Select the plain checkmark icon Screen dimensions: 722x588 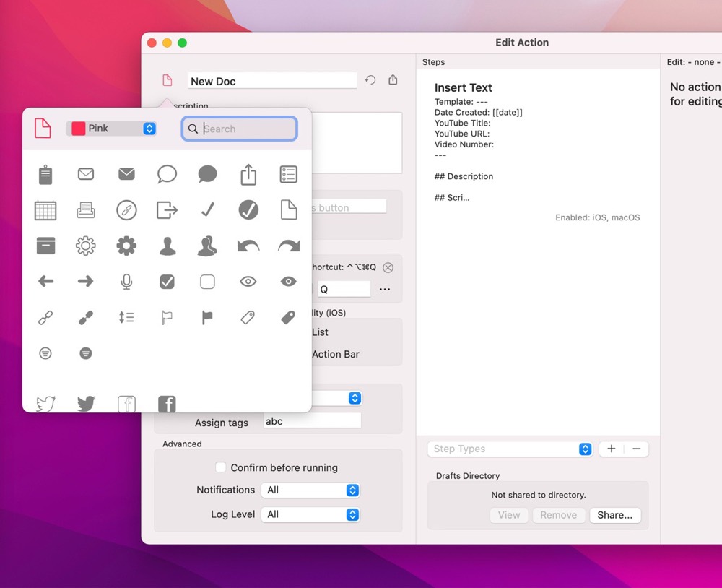(x=208, y=209)
